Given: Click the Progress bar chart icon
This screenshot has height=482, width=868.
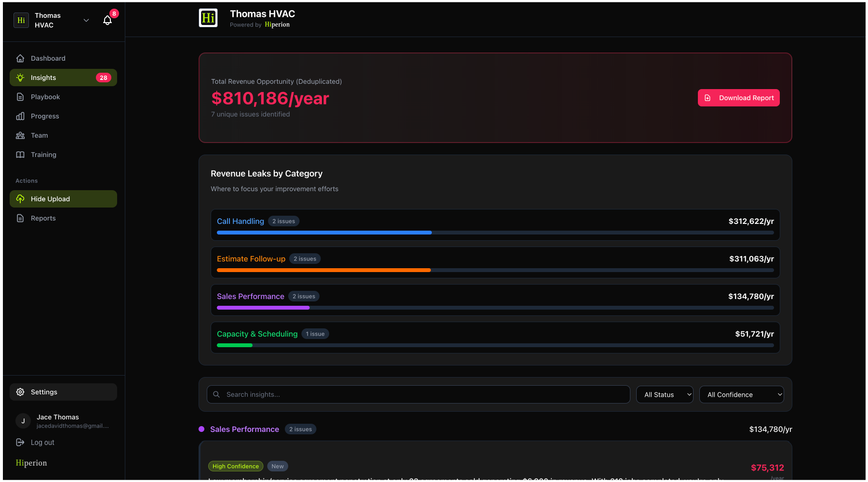Looking at the screenshot, I should [20, 116].
